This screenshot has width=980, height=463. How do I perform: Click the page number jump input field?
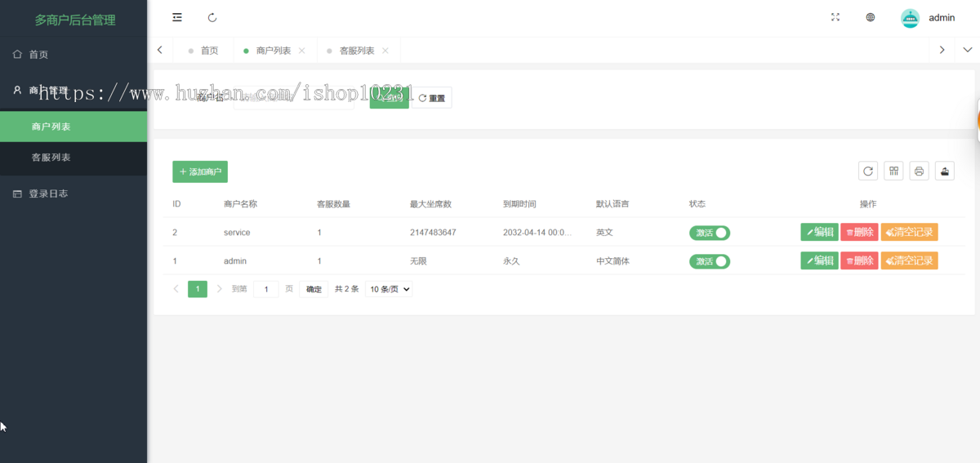coord(266,289)
